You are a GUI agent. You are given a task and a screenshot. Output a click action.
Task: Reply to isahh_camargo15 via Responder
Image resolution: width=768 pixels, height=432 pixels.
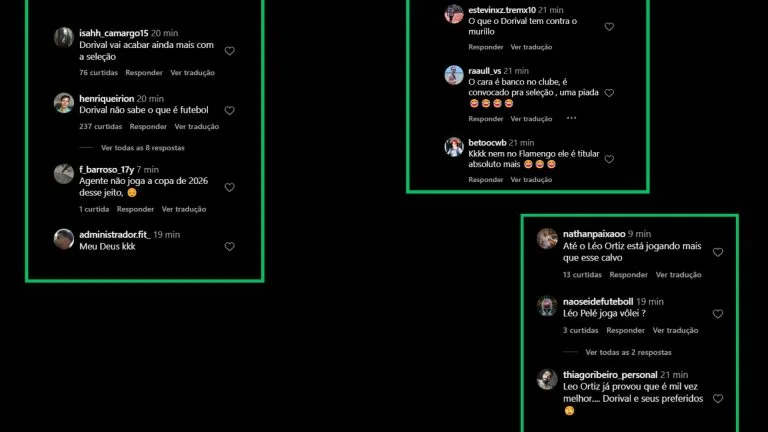pyautogui.click(x=144, y=72)
